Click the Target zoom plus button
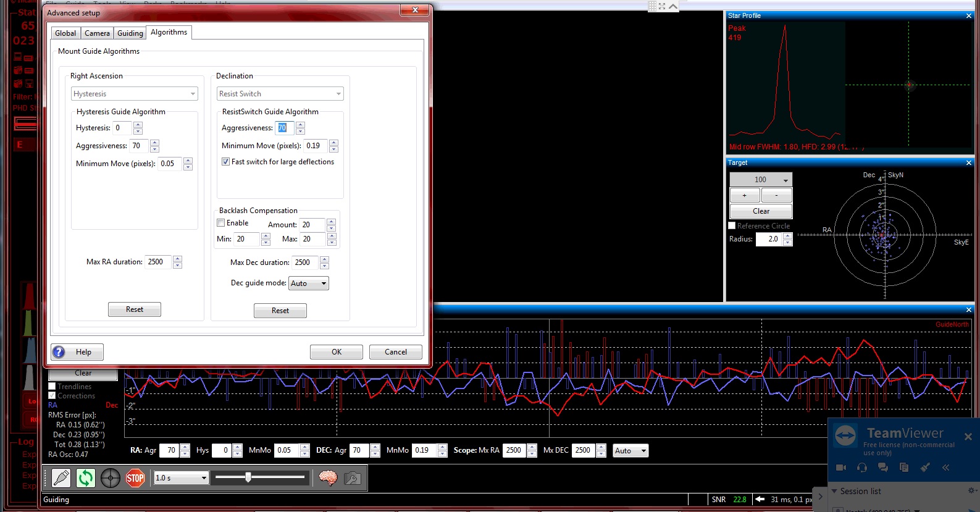The height and width of the screenshot is (512, 980). (x=745, y=195)
